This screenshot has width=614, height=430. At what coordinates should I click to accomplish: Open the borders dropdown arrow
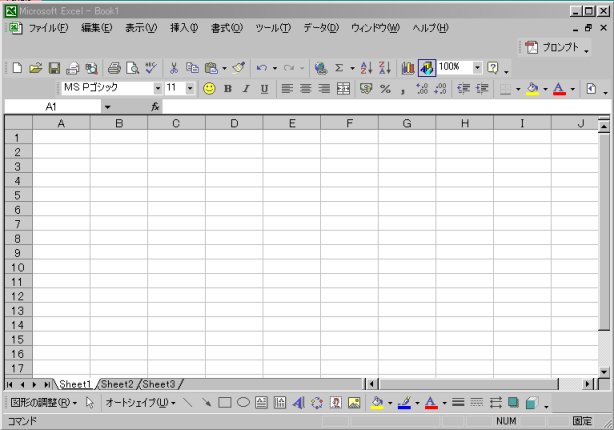click(518, 89)
